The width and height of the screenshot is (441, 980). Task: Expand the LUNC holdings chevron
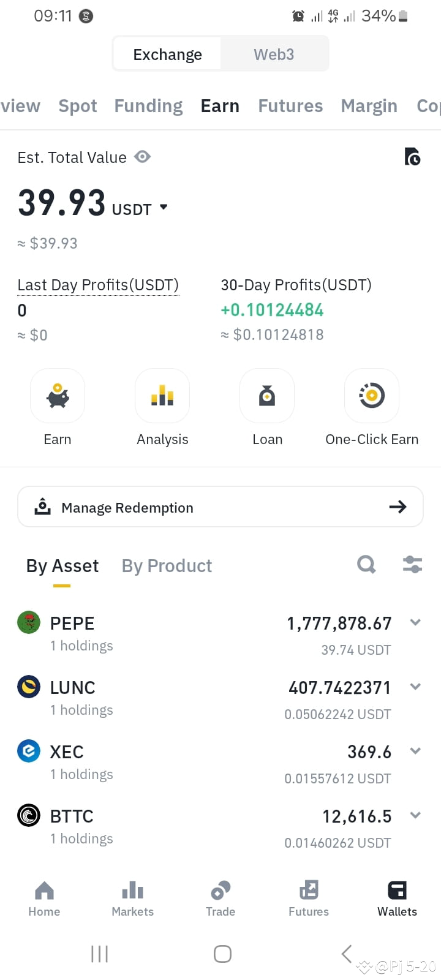pos(415,687)
